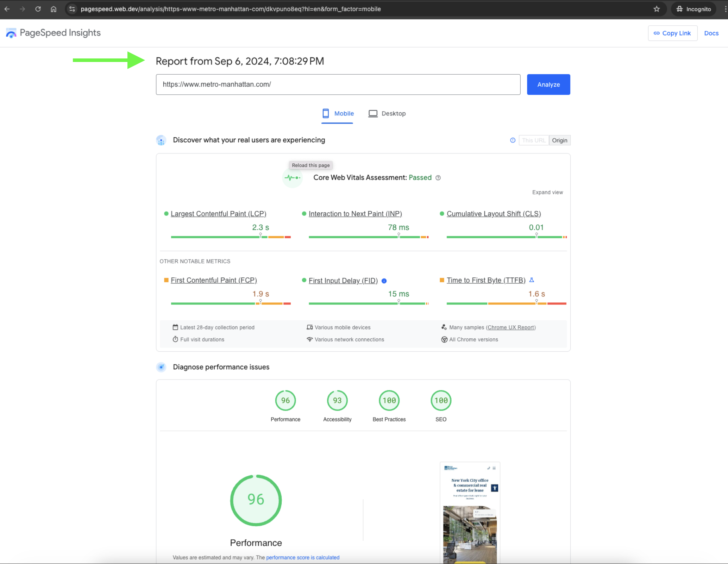Click the TTFB value 1.6 s
Viewport: 728px width, 564px height.
click(x=536, y=294)
